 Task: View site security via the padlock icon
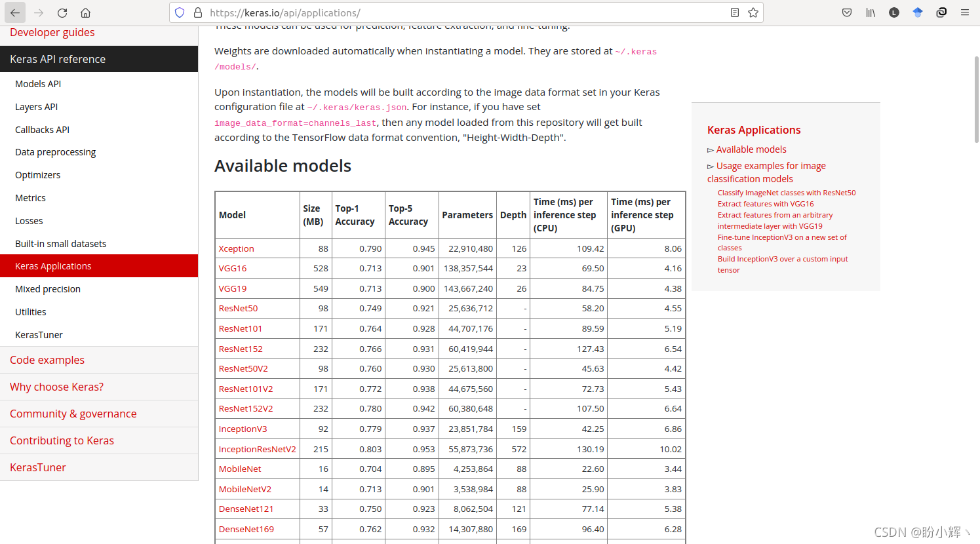tap(198, 12)
